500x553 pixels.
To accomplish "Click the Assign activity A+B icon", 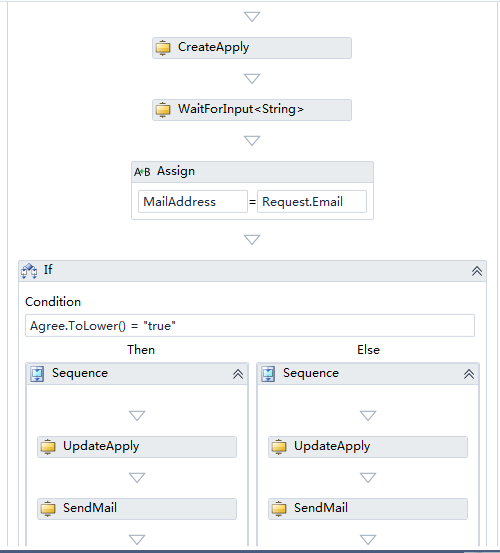I will pos(142,172).
